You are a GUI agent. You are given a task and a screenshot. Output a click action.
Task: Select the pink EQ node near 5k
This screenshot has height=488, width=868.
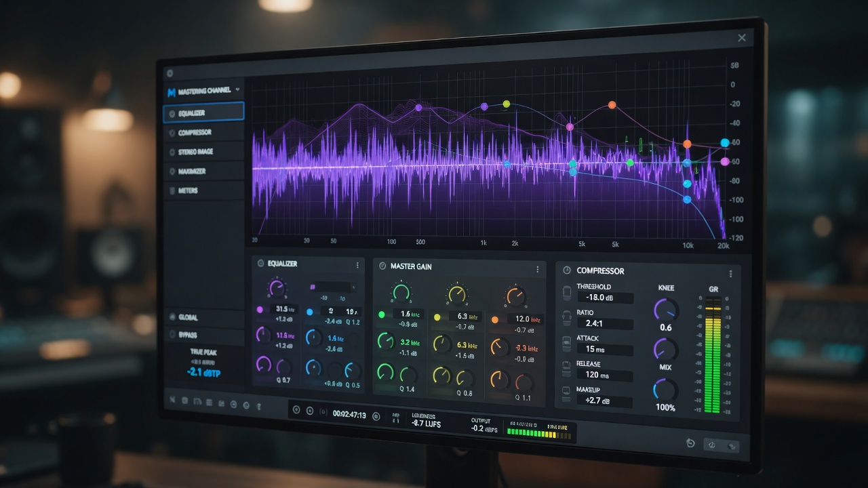point(570,127)
